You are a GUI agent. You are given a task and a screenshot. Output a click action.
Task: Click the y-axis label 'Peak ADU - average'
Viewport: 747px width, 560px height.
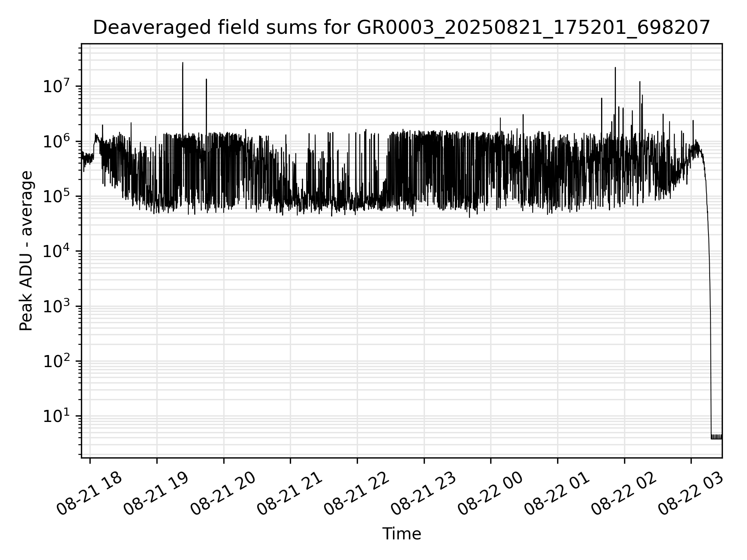pyautogui.click(x=26, y=251)
